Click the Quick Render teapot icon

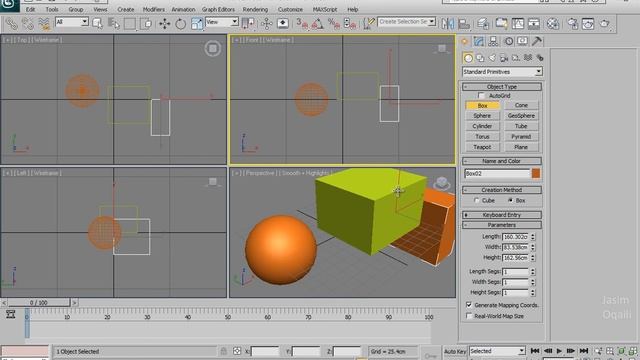pyautogui.click(x=604, y=24)
